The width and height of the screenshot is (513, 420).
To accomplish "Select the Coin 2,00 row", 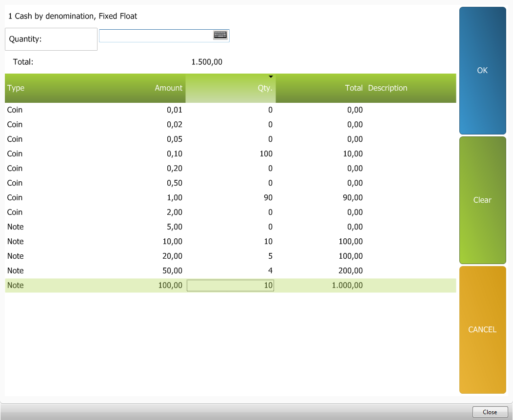I will click(x=230, y=212).
